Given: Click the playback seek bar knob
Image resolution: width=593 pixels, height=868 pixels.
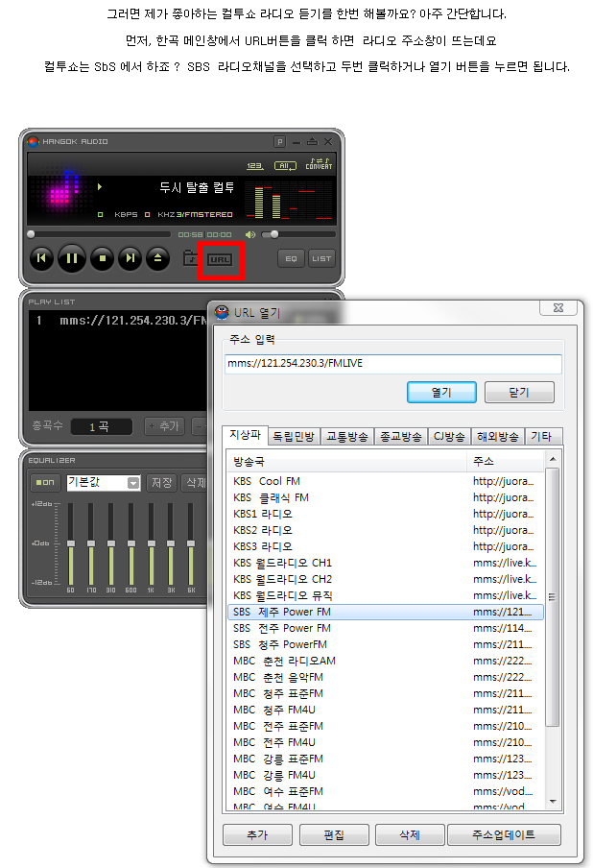Looking at the screenshot, I should tap(31, 234).
